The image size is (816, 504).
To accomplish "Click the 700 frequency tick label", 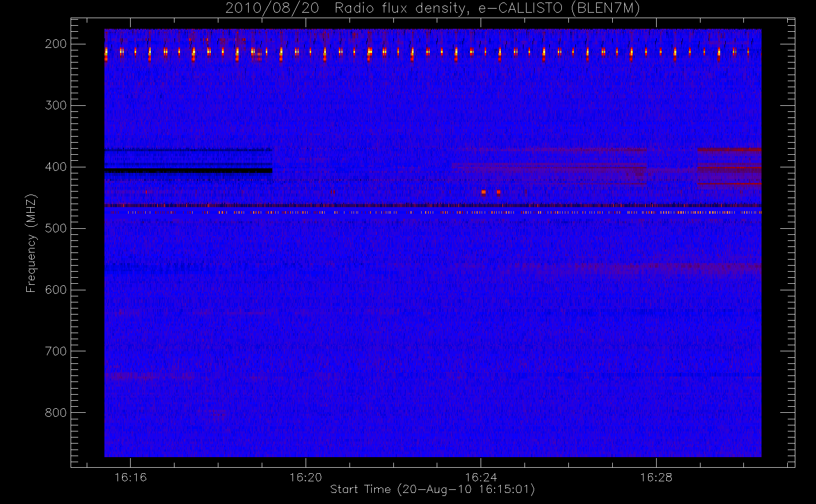I will point(56,351).
